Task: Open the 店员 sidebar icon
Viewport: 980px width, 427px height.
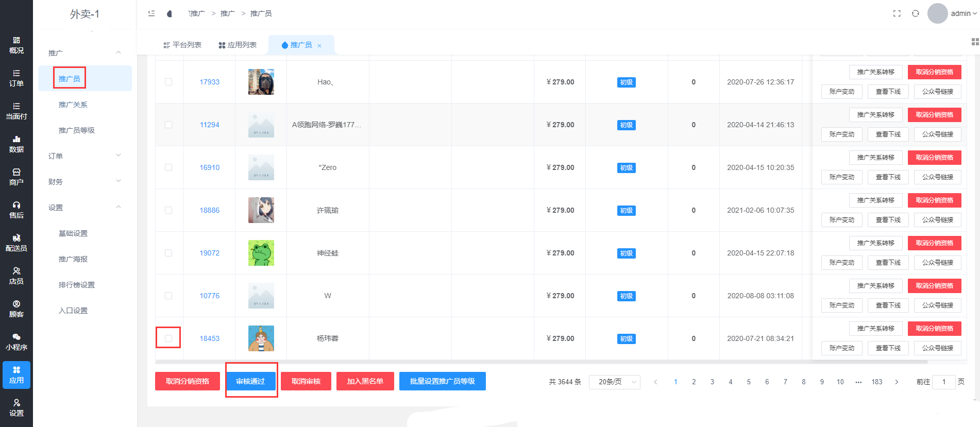Action: coord(16,276)
